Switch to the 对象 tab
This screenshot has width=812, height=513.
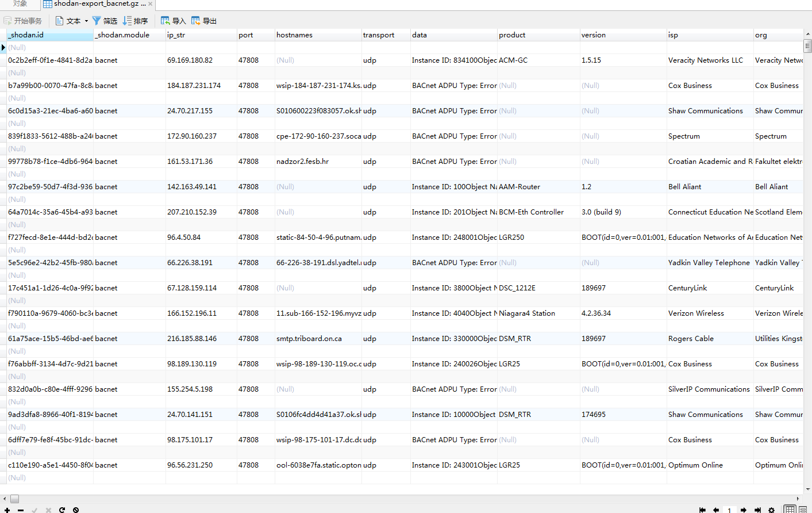tap(20, 4)
